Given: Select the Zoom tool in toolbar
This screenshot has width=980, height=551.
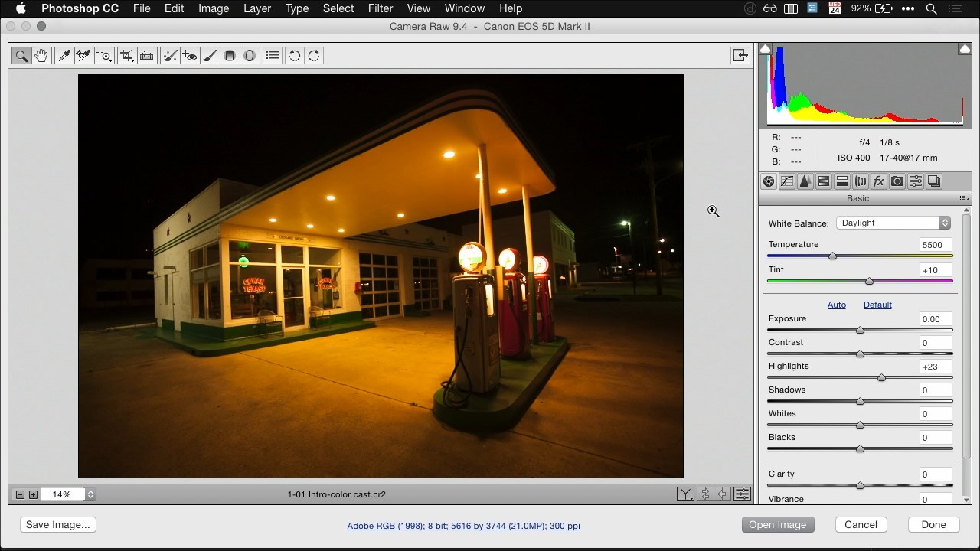Looking at the screenshot, I should point(21,55).
